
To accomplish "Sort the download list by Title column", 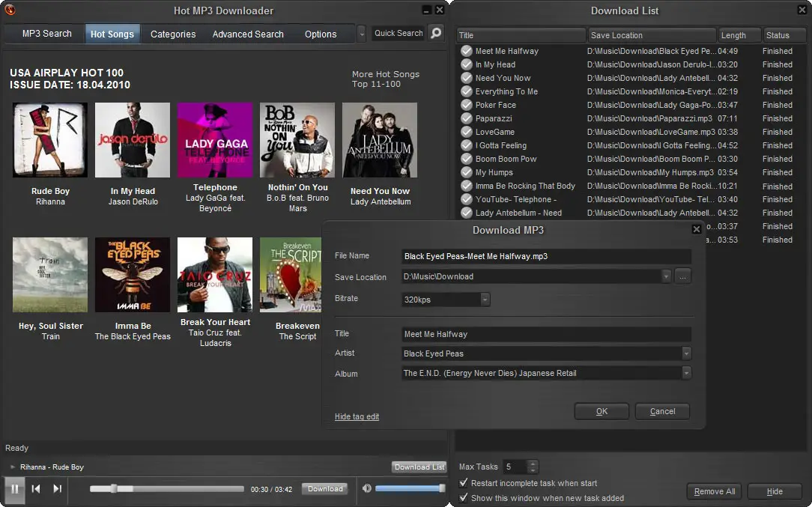I will pos(521,35).
